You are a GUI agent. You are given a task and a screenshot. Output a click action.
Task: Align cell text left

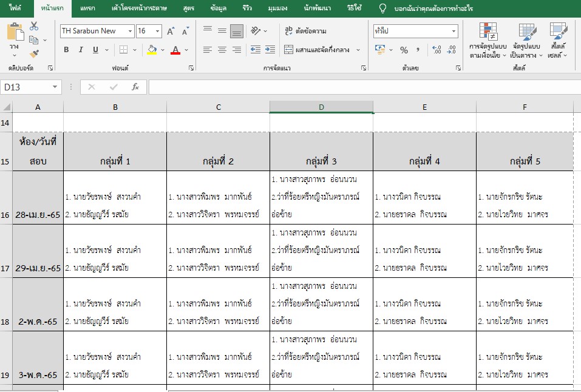(x=208, y=50)
